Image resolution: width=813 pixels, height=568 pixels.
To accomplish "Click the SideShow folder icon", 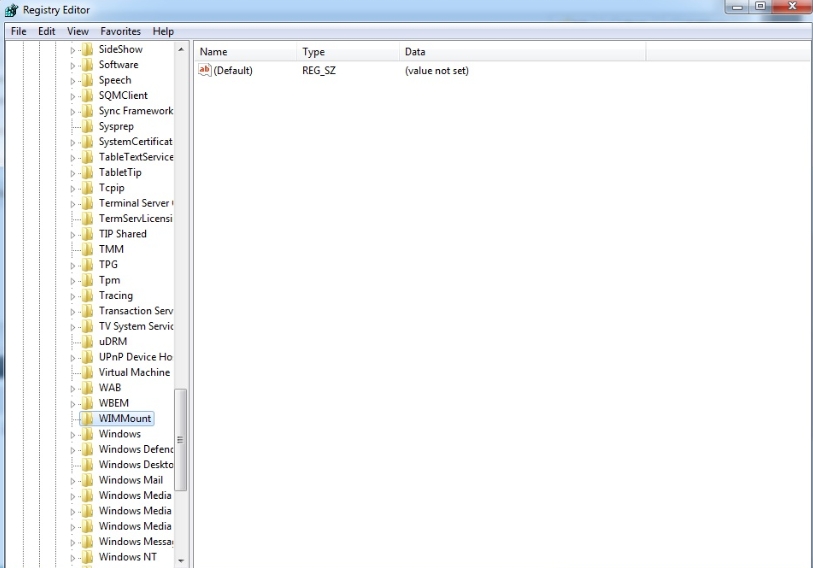I will 88,49.
